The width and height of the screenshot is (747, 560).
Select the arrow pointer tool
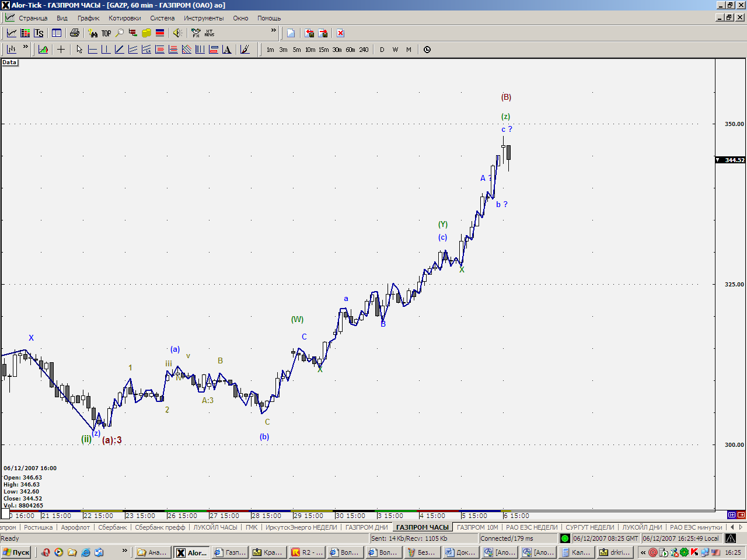pyautogui.click(x=79, y=50)
